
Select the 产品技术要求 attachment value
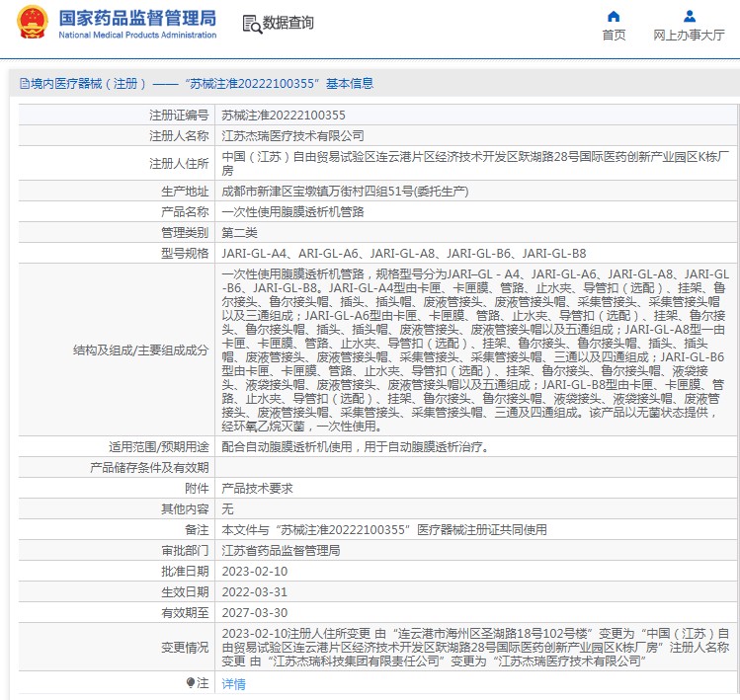[257, 488]
